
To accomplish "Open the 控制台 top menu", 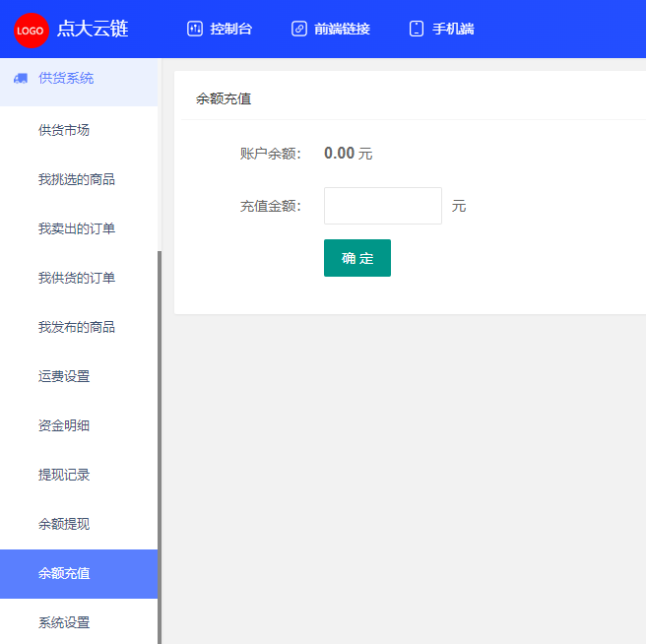I will [x=220, y=29].
